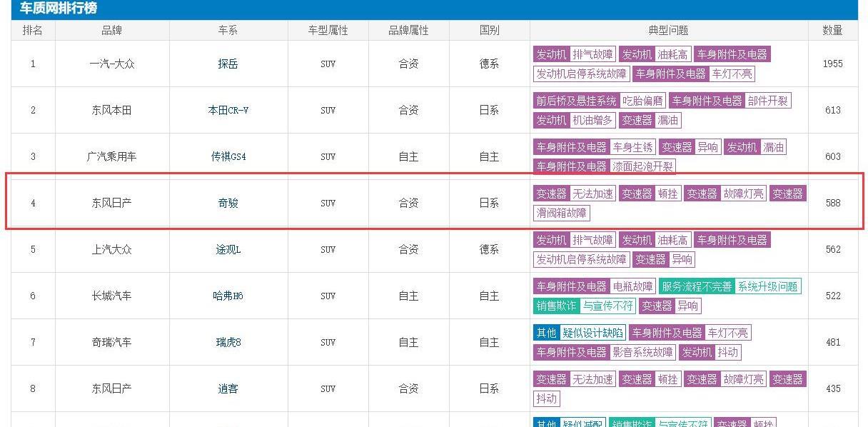Viewport: 868px width, 427px height.
Task: Click the 吃胎偏磨 problem tag
Action: coord(642,101)
